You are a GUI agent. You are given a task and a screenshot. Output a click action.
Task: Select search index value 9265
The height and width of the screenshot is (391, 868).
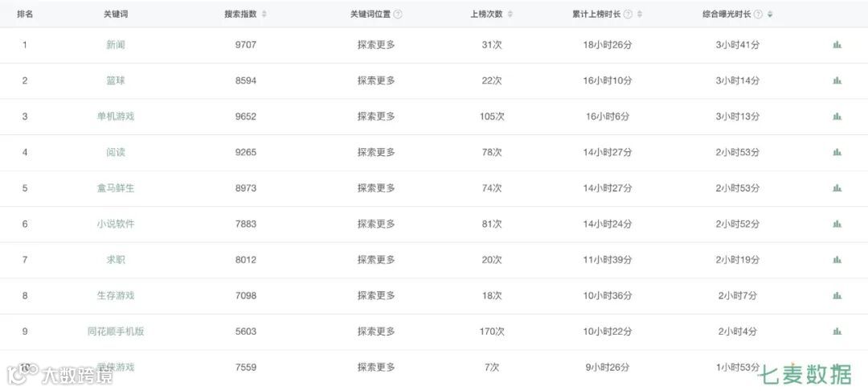[246, 152]
